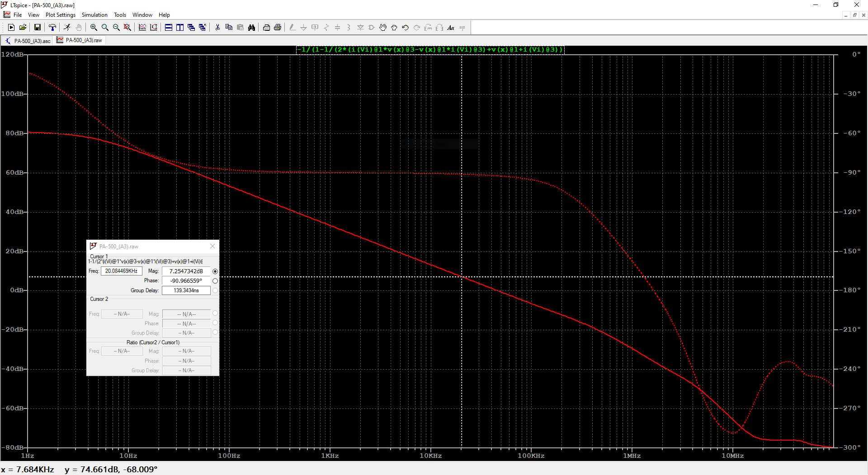Click the Cursor 1 Freq input field
868x475 pixels.
click(x=121, y=271)
